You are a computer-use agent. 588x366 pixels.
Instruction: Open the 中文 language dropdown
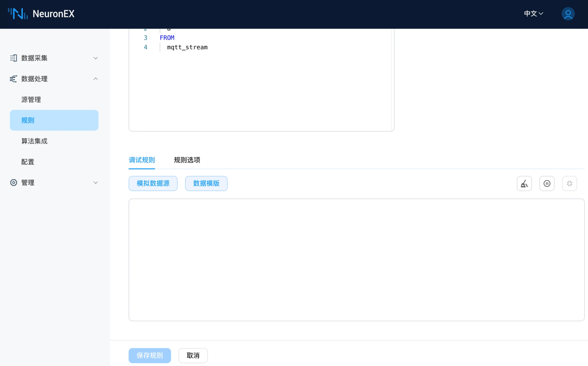(533, 14)
